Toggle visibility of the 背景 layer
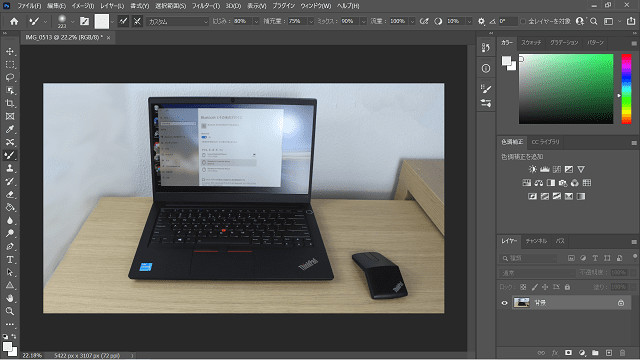This screenshot has height=360, width=640. pos(504,303)
